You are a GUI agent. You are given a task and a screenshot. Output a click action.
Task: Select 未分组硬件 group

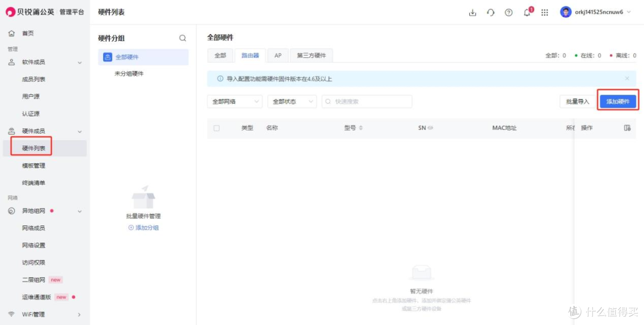point(129,74)
